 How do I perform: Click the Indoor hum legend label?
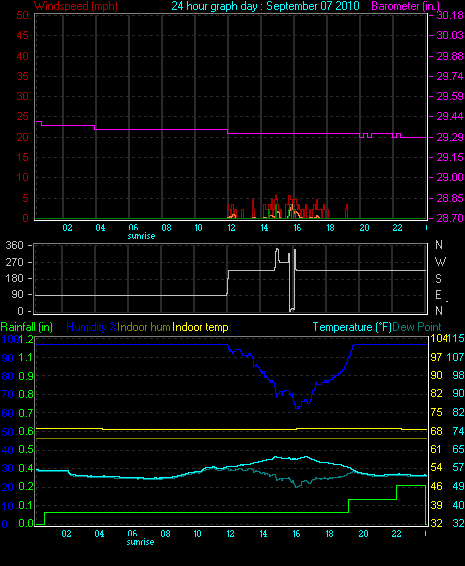144,327
